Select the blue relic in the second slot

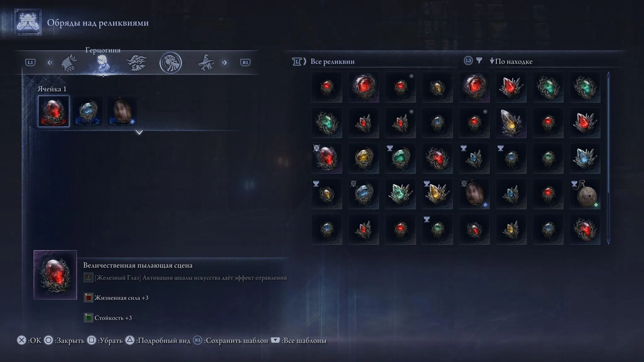coord(88,111)
